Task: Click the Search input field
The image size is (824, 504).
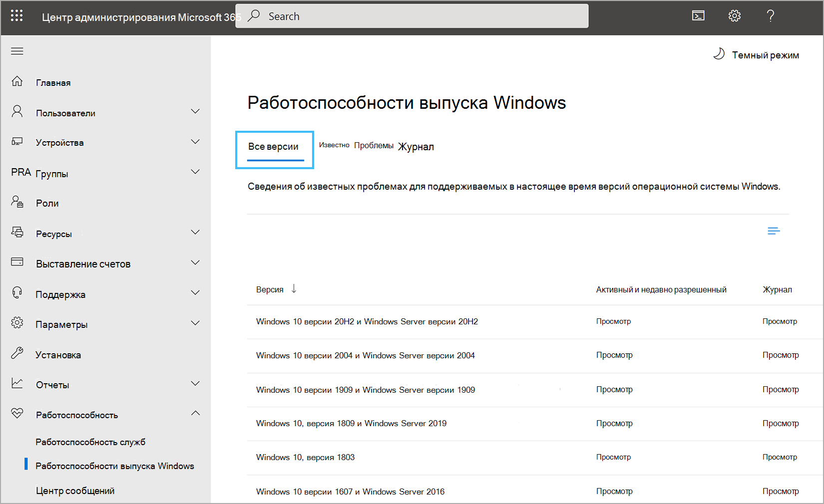Action: pos(412,16)
